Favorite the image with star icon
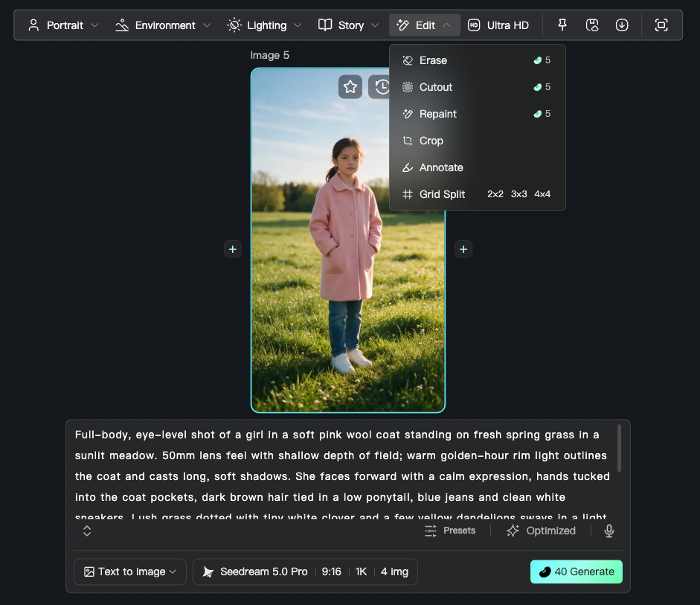This screenshot has height=605, width=700. (350, 86)
